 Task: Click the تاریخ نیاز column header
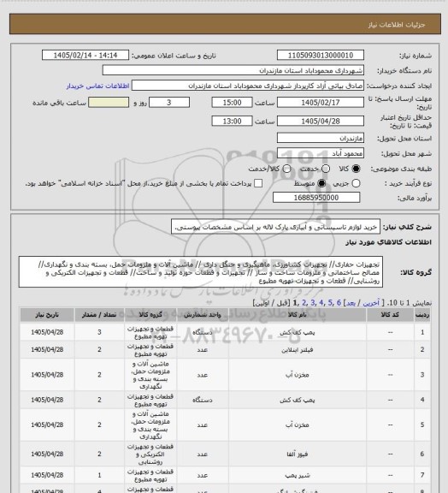(47, 315)
